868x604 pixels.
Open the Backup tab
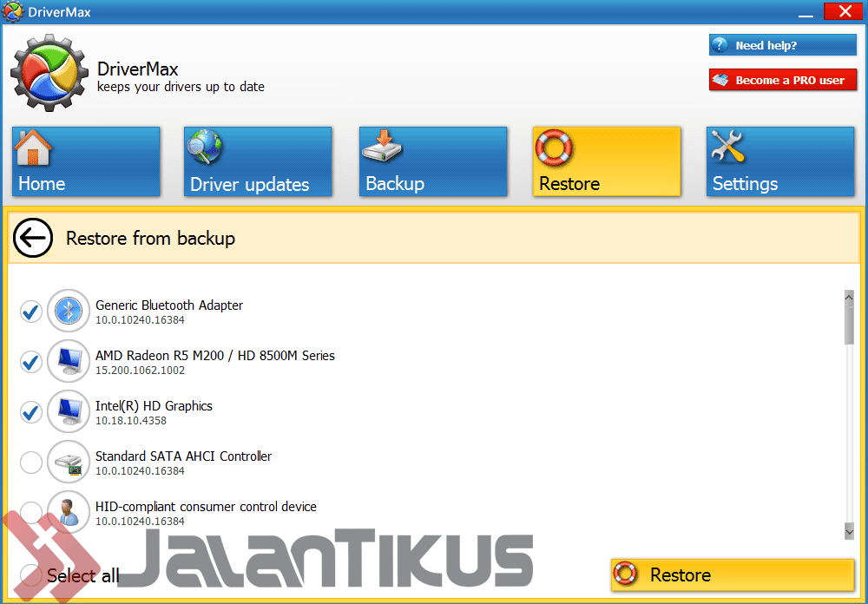tap(433, 161)
